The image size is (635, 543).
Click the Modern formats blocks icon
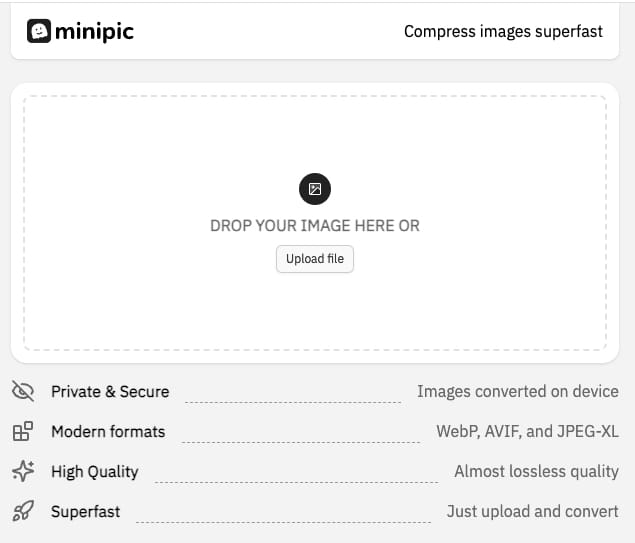tap(23, 431)
